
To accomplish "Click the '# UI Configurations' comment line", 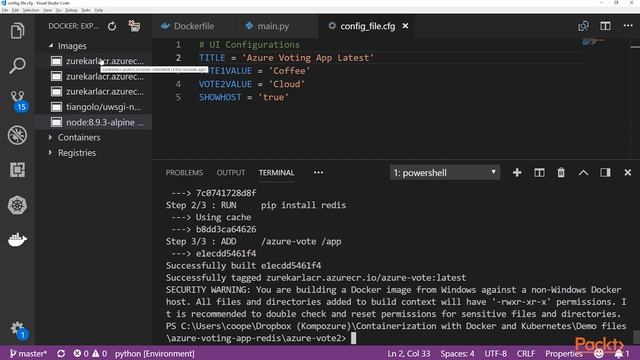I will tap(249, 44).
